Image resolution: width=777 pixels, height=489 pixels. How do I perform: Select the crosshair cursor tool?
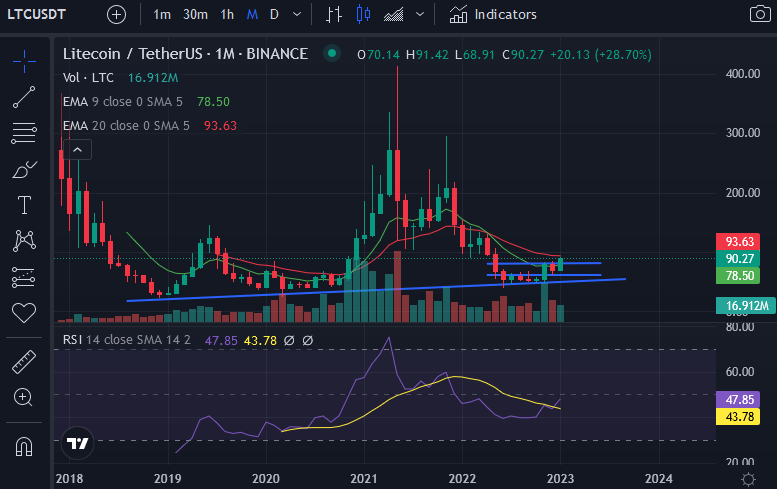24,61
